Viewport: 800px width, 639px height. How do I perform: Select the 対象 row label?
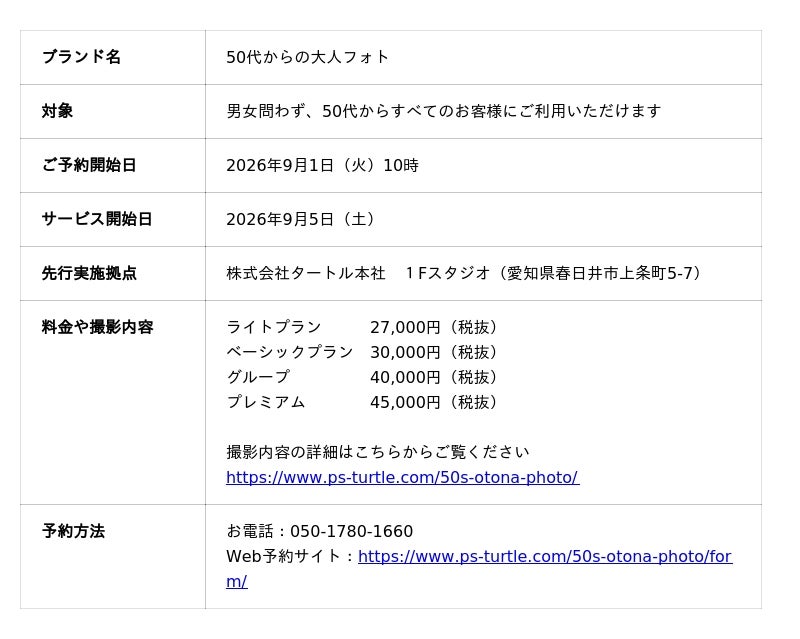pyautogui.click(x=57, y=111)
